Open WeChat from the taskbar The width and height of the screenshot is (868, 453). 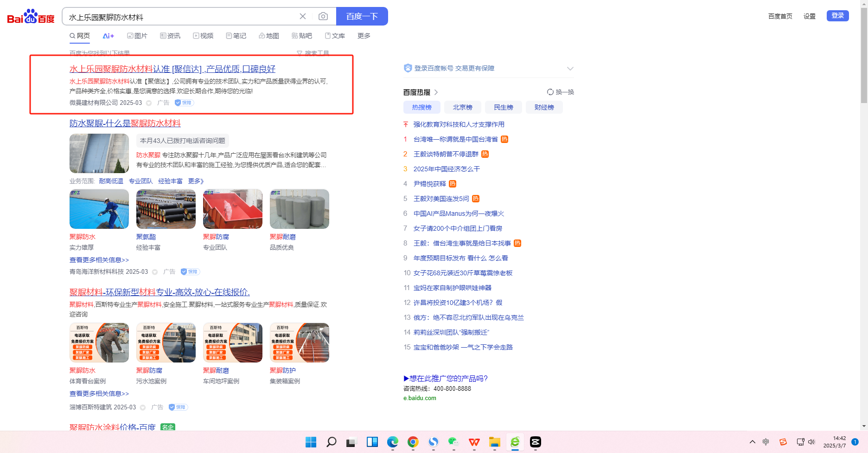click(x=454, y=442)
